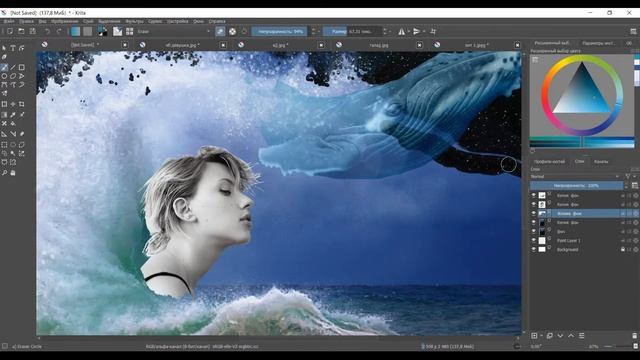Open the brush editor settings icon
Image resolution: width=640 pixels, height=360 pixels.
coord(118,31)
